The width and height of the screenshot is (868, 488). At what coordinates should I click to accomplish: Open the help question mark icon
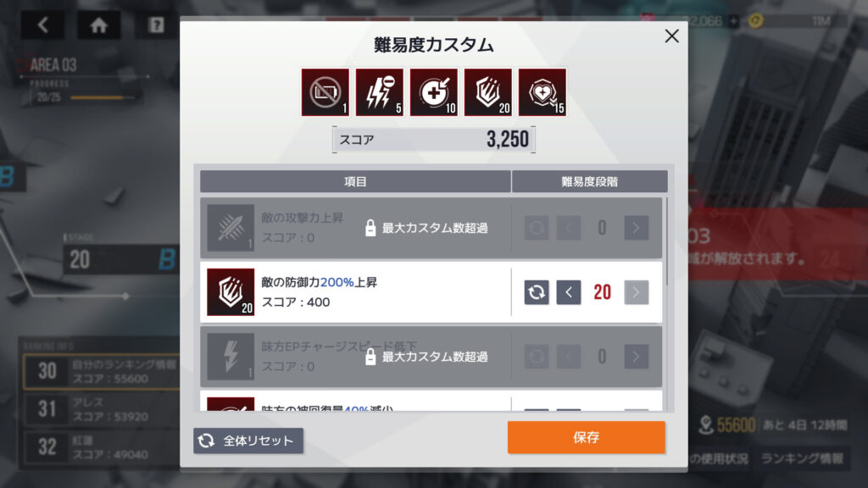point(156,25)
